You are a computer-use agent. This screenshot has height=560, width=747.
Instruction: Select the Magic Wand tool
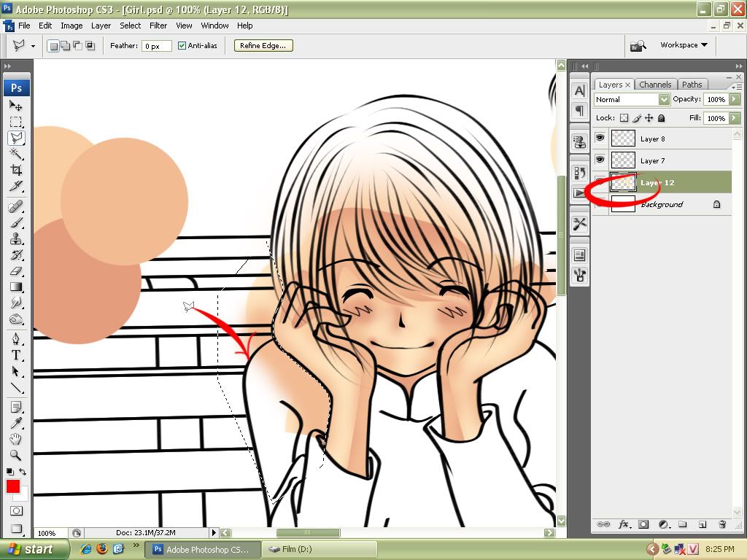(x=16, y=154)
